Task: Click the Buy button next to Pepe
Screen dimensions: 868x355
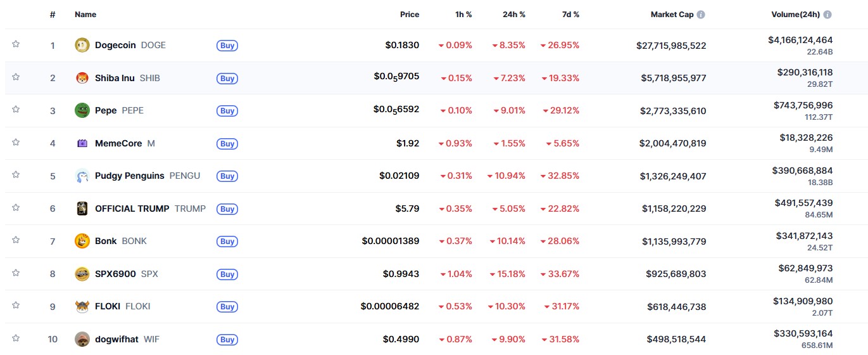Action: 227,111
